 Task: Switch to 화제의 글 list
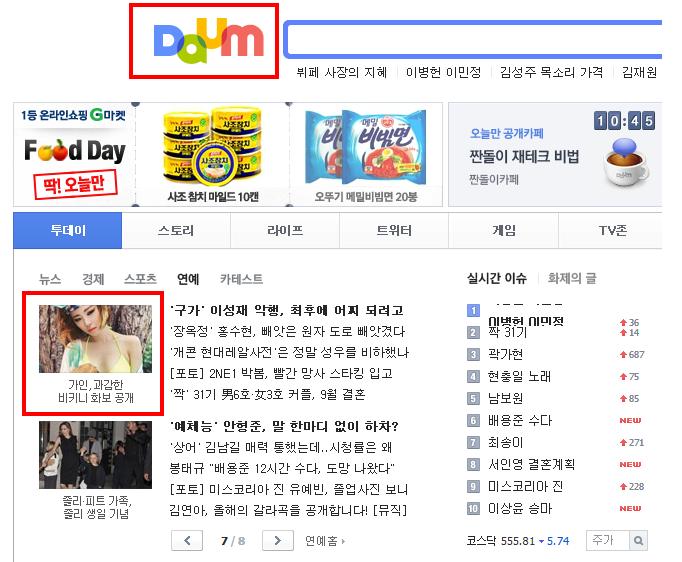click(x=572, y=278)
